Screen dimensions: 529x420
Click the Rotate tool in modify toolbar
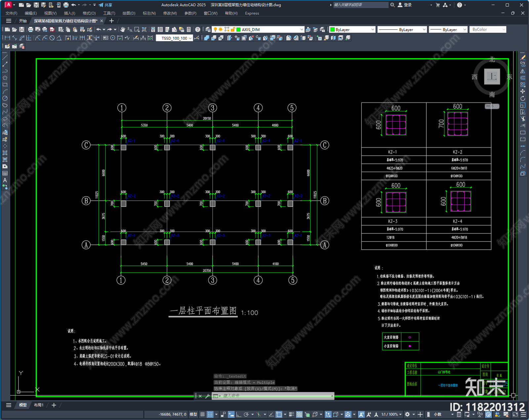click(x=523, y=98)
